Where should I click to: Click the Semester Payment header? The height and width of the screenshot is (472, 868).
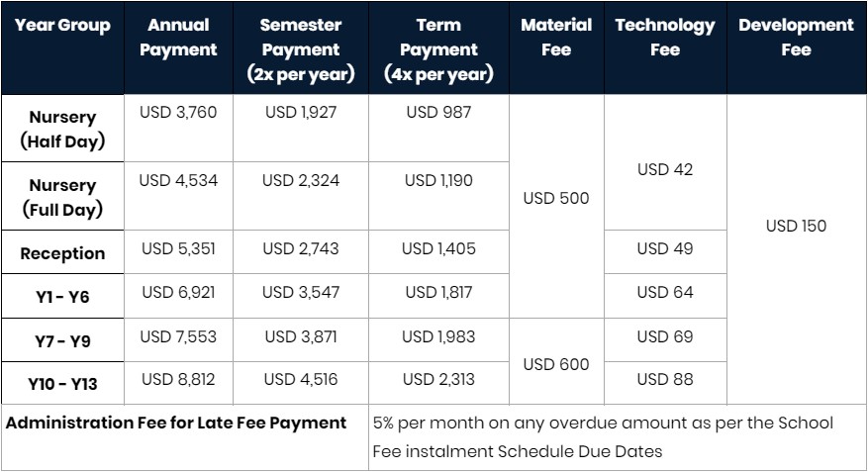[301, 47]
